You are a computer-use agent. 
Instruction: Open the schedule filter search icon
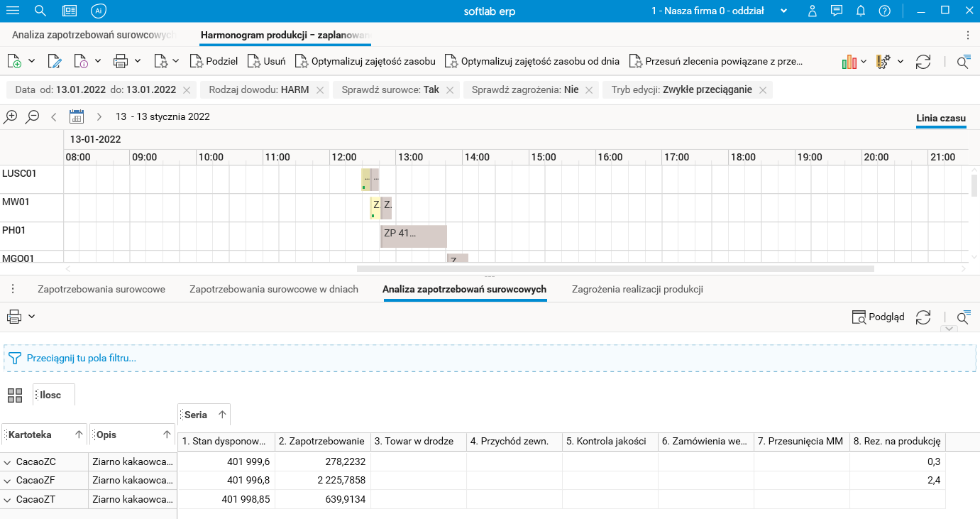(x=963, y=62)
